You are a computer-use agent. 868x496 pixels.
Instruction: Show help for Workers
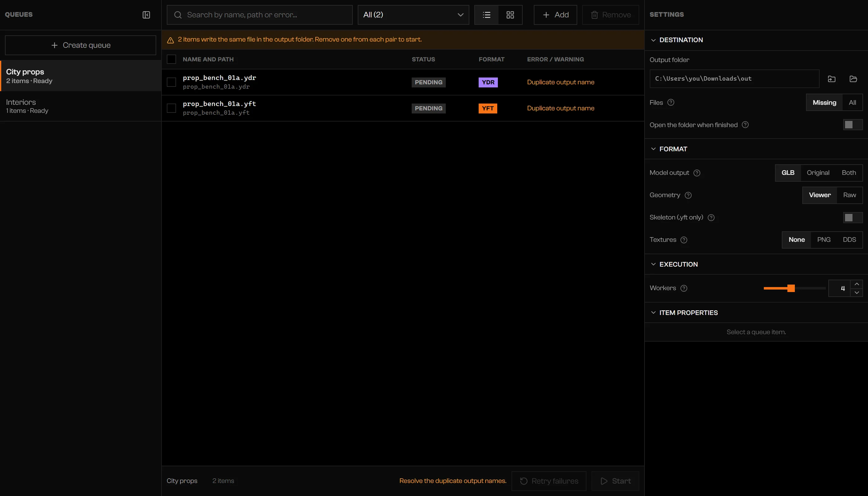pos(684,288)
